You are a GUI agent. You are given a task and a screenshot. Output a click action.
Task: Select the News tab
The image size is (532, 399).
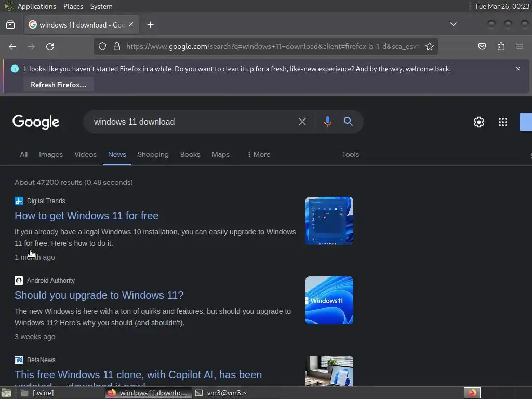(117, 154)
